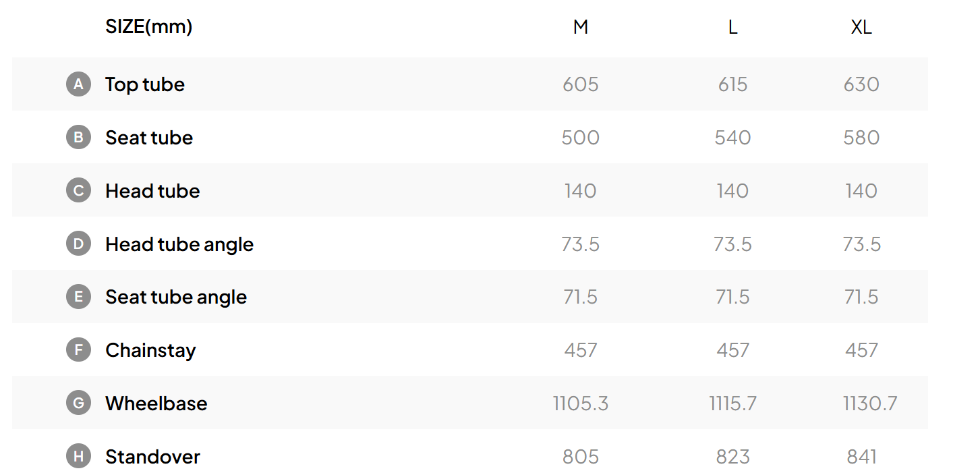Select the circled G Wheelbase icon

pyautogui.click(x=78, y=403)
